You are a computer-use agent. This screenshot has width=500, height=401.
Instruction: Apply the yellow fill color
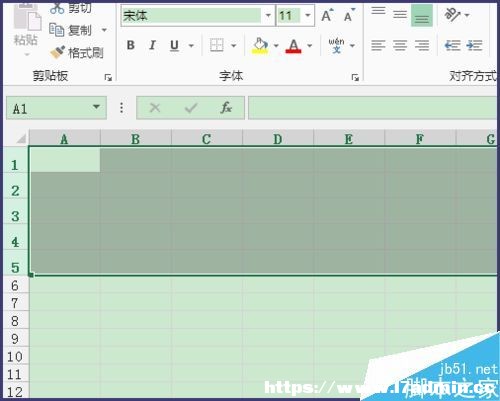click(x=260, y=45)
